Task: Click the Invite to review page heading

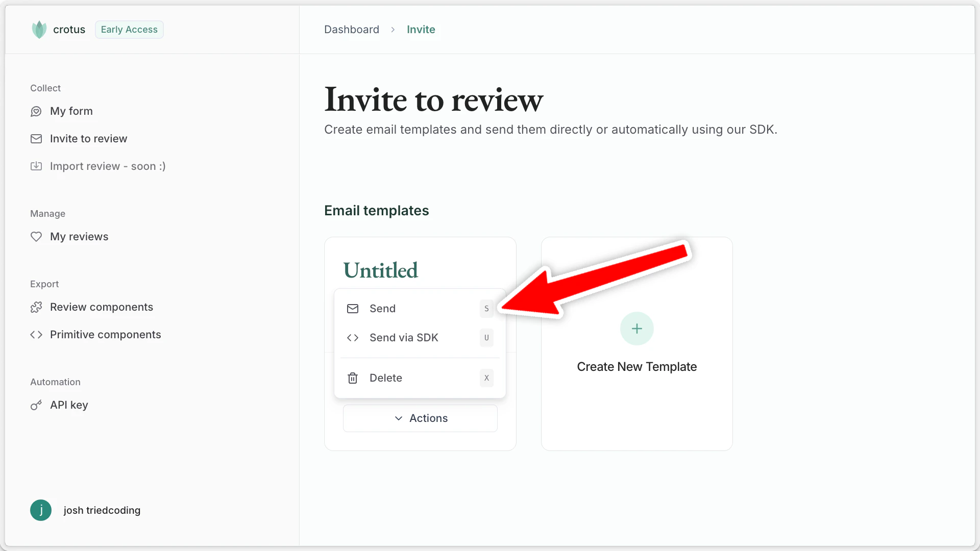Action: pos(434,99)
